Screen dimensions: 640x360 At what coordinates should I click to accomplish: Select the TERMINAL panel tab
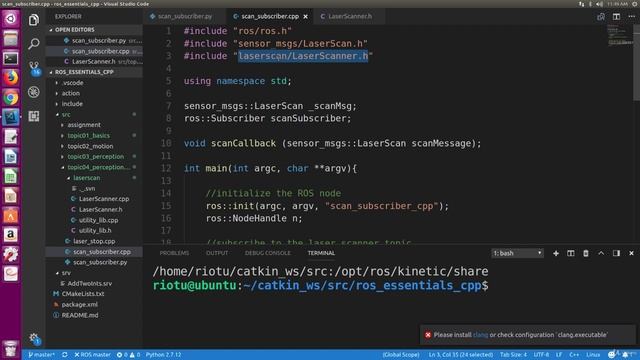click(321, 253)
